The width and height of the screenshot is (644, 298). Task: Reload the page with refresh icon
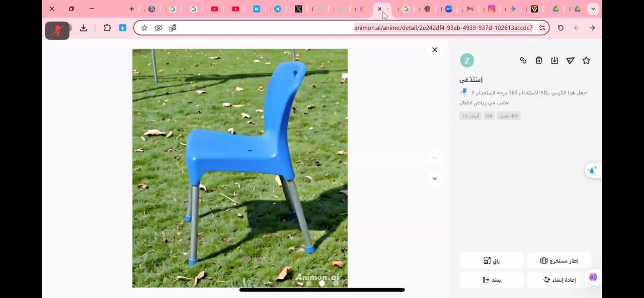point(560,28)
